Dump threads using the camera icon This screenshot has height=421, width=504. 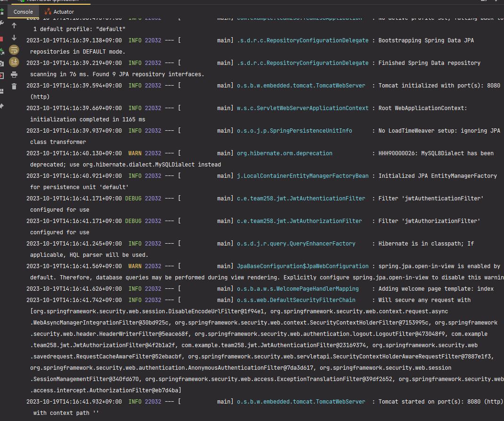(x=1, y=64)
